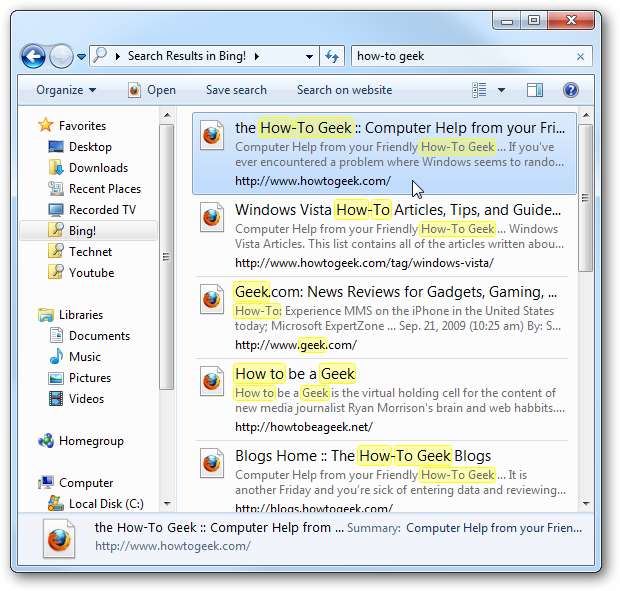Click the magnifier icon in address bar
Viewport: 620px width, 591px height.
(100, 55)
